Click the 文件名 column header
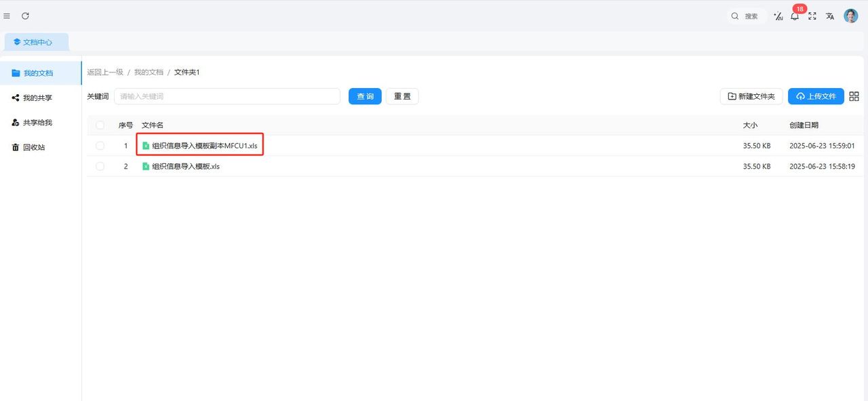Image resolution: width=868 pixels, height=401 pixels. click(153, 125)
